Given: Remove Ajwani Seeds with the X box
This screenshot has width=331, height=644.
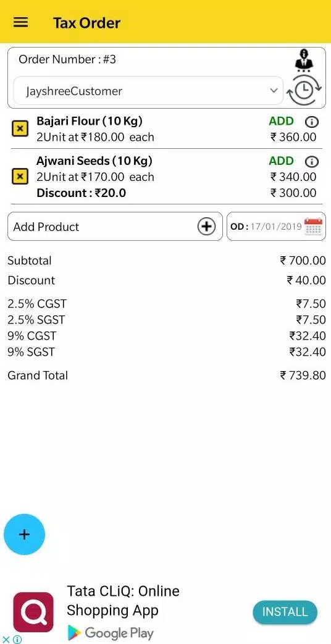Looking at the screenshot, I should point(20,177).
